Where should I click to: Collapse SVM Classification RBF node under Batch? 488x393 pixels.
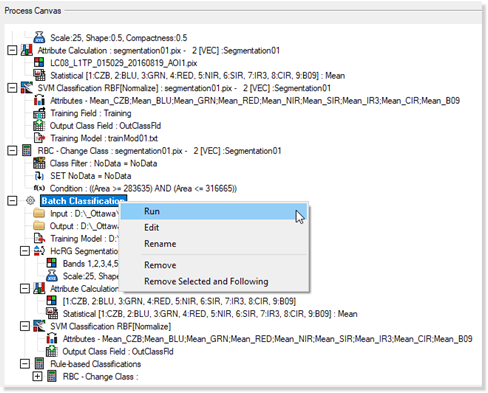pyautogui.click(x=25, y=326)
